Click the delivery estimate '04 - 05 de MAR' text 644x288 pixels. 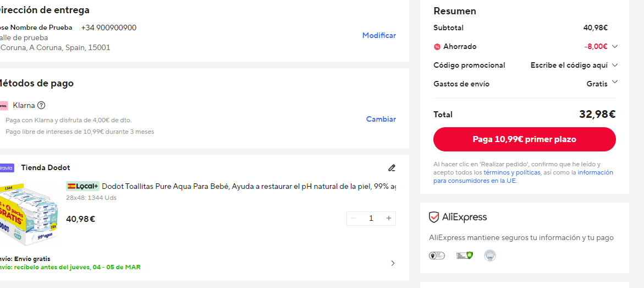click(116, 268)
